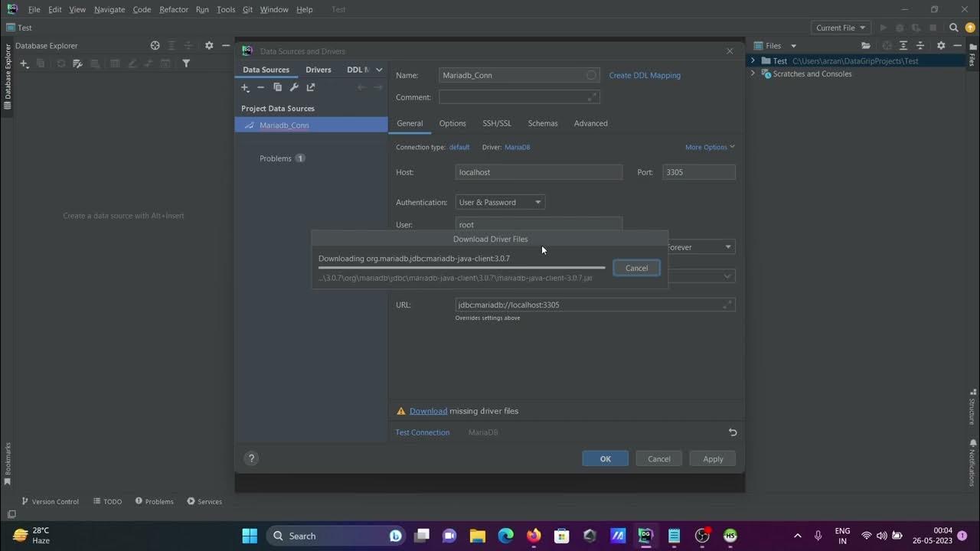Image resolution: width=980 pixels, height=551 pixels.
Task: Click the Port input field
Action: [699, 172]
